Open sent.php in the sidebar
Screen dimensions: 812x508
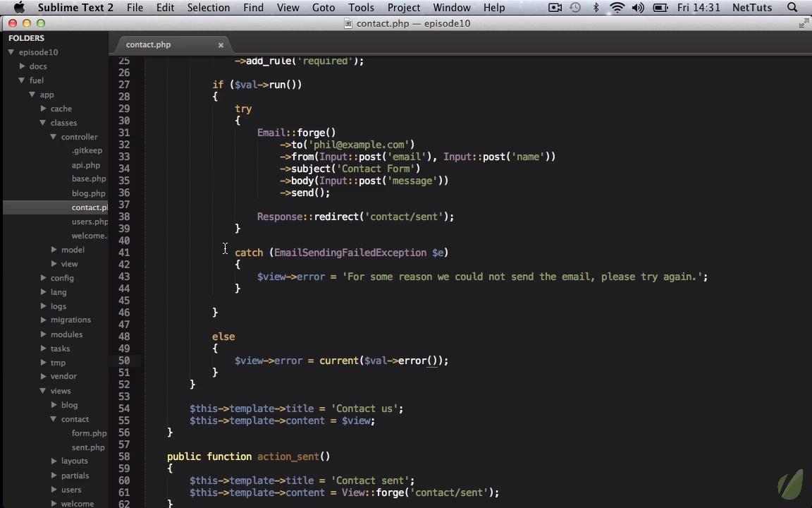[x=88, y=447]
